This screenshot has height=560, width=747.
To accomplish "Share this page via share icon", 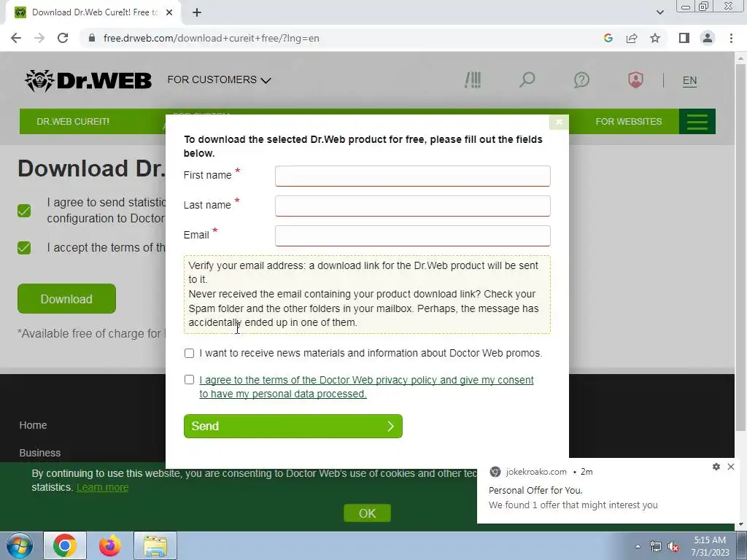I will point(632,38).
